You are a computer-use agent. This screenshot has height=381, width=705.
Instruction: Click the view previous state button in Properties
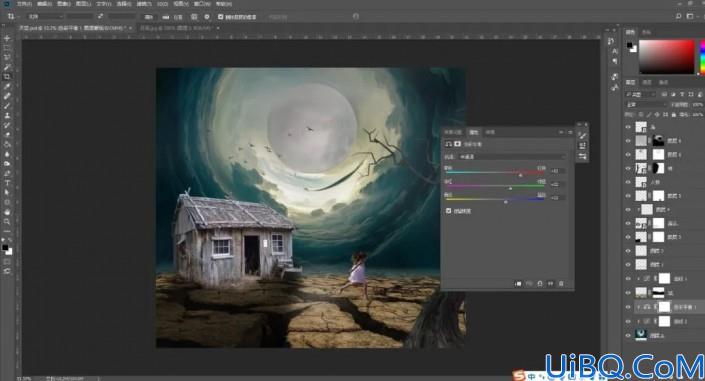tap(529, 284)
